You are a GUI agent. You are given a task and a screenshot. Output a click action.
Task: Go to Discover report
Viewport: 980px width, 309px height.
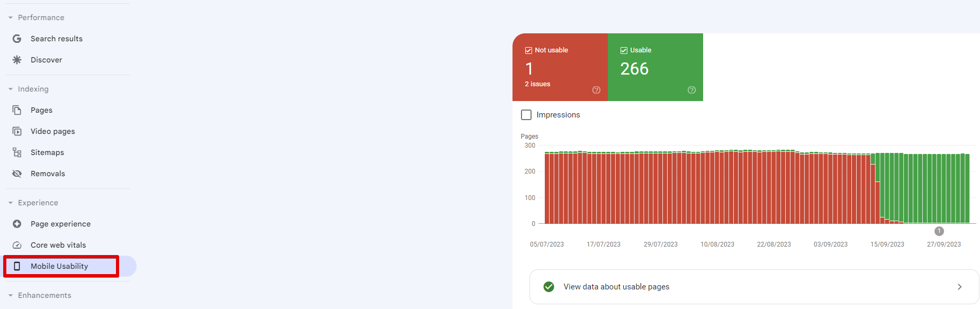(x=47, y=60)
